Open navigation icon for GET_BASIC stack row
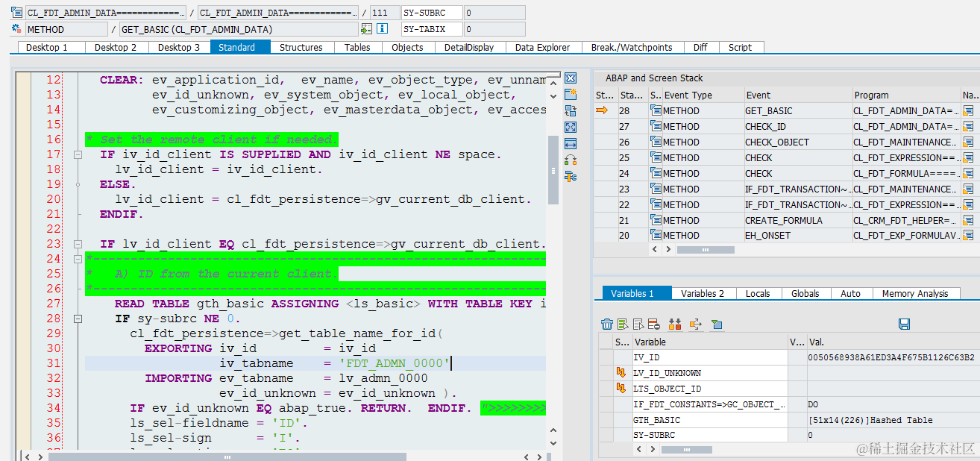This screenshot has width=980, height=461. pos(969,110)
